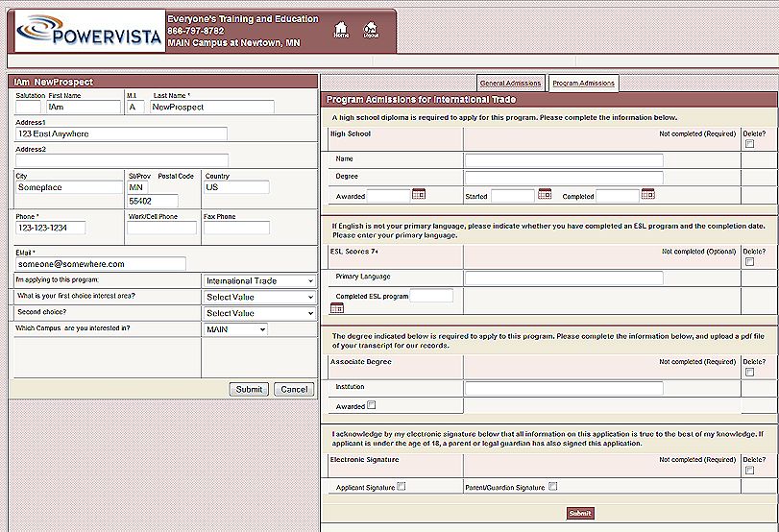The image size is (779, 532).
Task: Click 'MAIN Campus at Newtown, MN' text
Action: click(234, 42)
